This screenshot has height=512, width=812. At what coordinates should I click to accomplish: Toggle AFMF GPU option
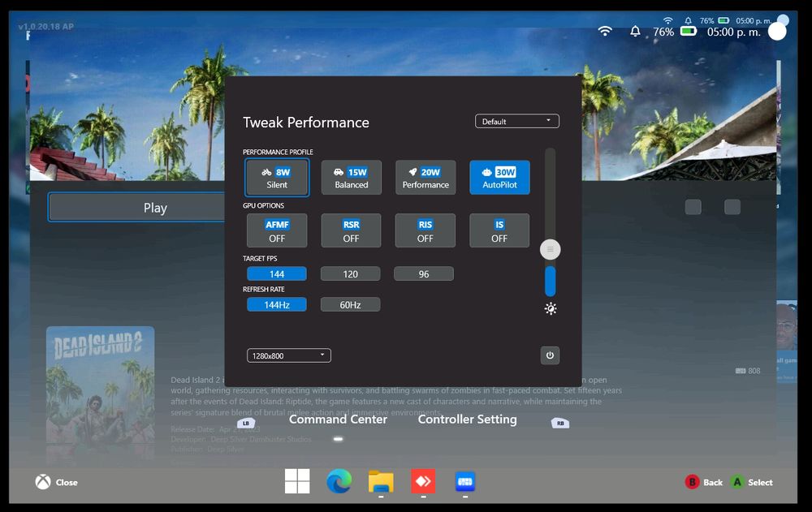click(277, 230)
